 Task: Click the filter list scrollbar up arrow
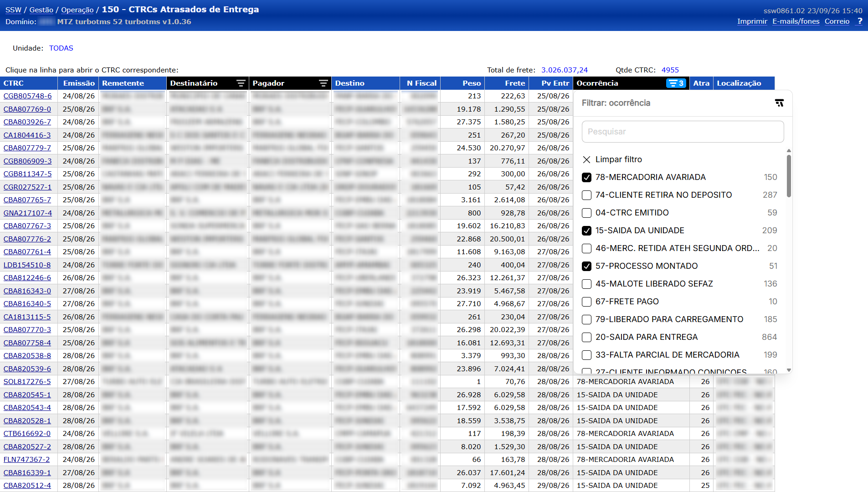point(789,150)
